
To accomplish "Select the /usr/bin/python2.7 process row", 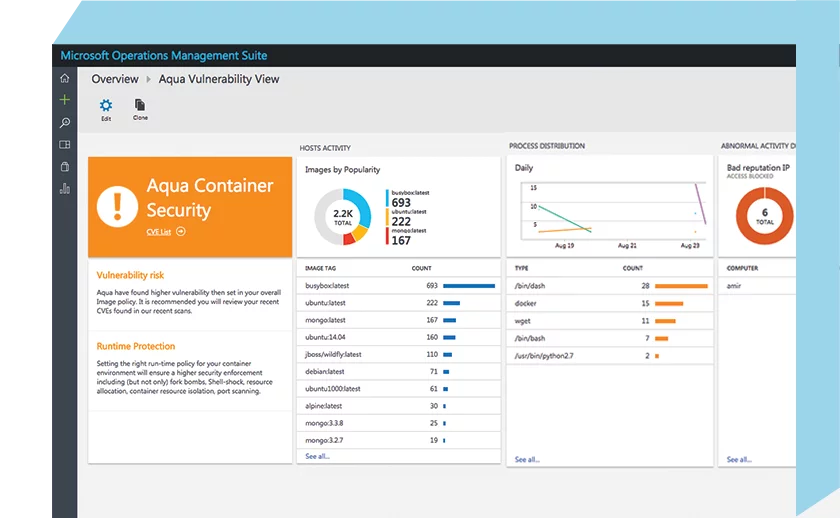I will (x=610, y=356).
